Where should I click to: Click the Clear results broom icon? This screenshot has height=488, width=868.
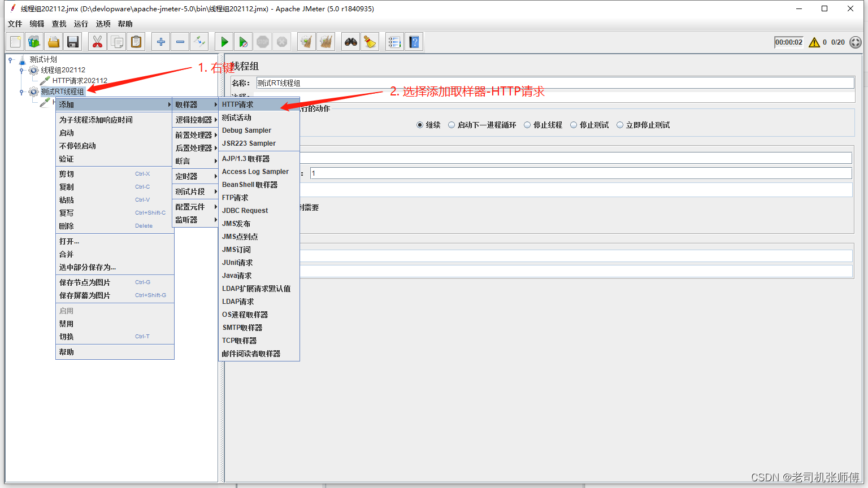click(307, 42)
